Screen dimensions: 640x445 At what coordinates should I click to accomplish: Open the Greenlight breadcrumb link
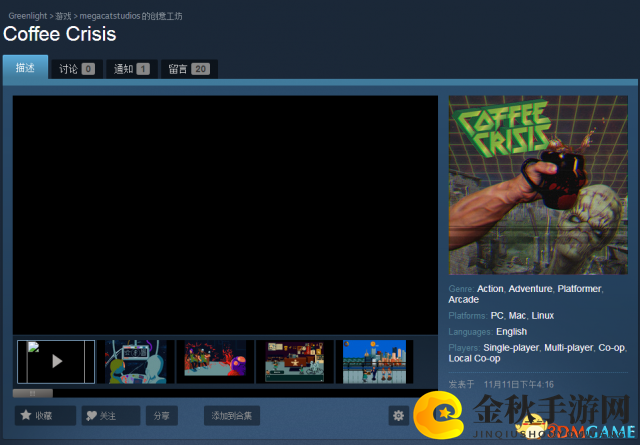(x=28, y=16)
